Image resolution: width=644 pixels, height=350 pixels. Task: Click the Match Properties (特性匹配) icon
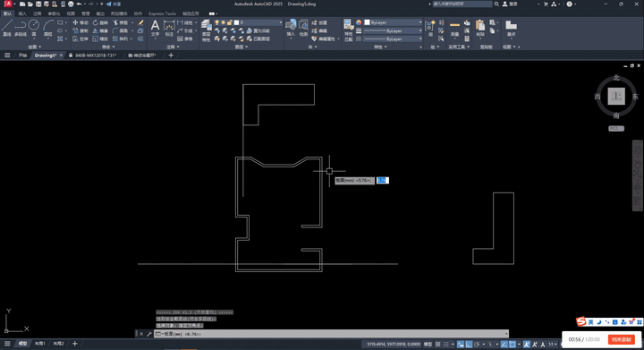point(348,30)
